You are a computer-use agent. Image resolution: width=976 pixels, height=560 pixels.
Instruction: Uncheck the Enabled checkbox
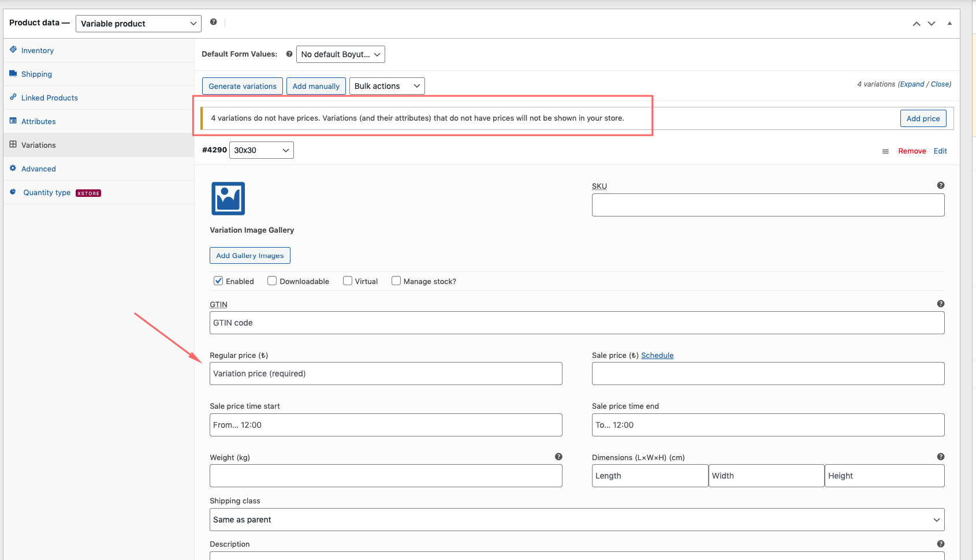point(218,281)
